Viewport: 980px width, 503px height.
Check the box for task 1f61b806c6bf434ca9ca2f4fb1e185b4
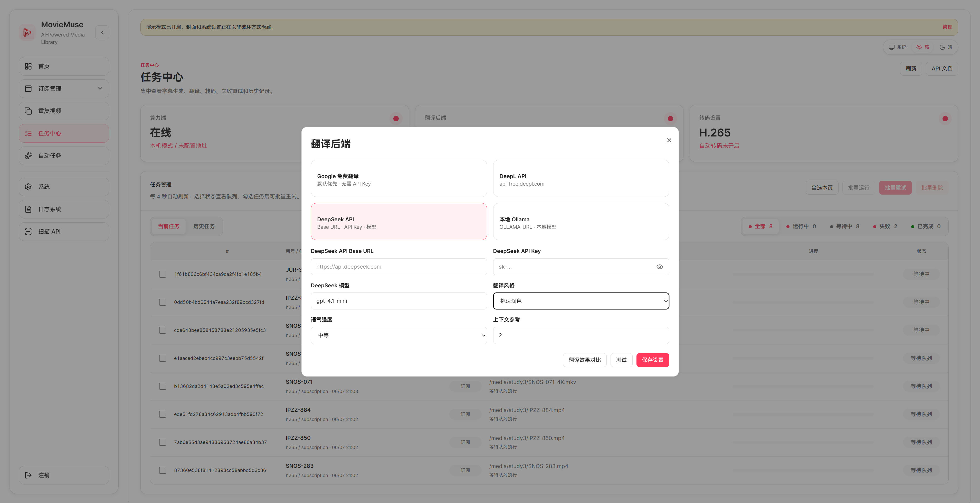tap(163, 274)
